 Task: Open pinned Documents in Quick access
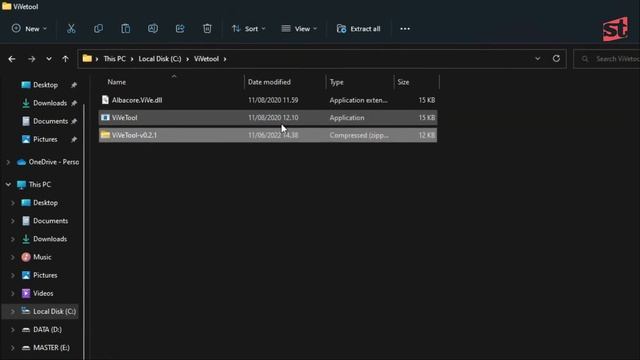point(51,121)
